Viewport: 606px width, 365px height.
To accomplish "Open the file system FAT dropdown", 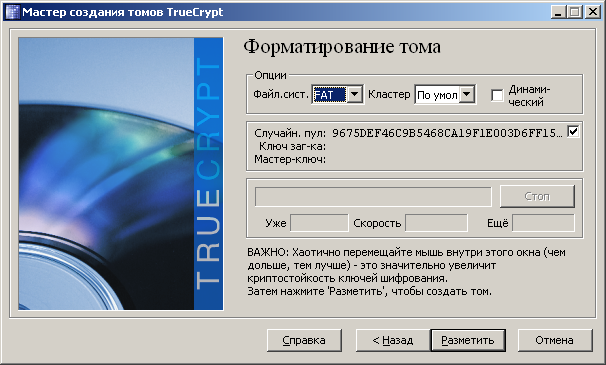I will click(x=337, y=94).
